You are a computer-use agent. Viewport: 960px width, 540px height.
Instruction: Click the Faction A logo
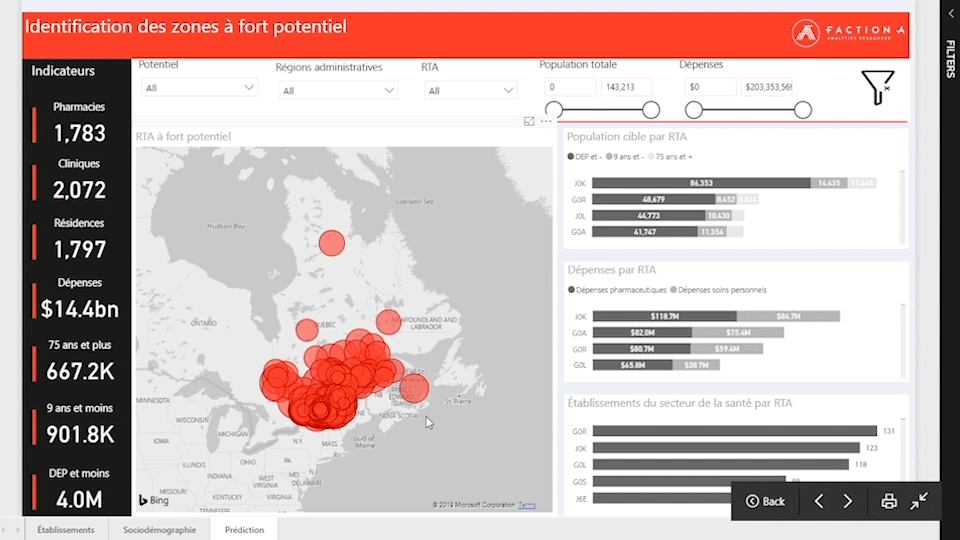[848, 32]
